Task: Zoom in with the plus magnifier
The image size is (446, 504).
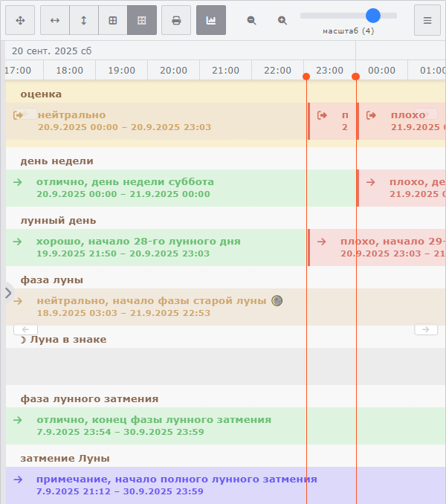Action: [x=282, y=21]
